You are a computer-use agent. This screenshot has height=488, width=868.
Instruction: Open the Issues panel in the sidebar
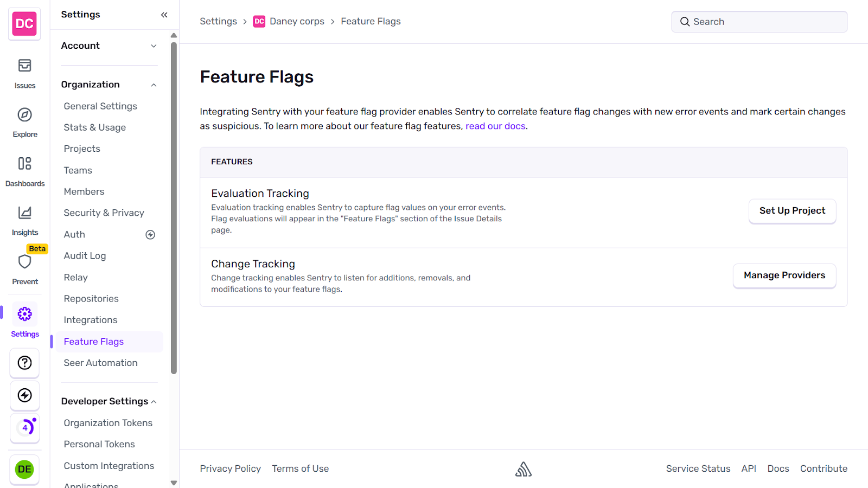(24, 72)
